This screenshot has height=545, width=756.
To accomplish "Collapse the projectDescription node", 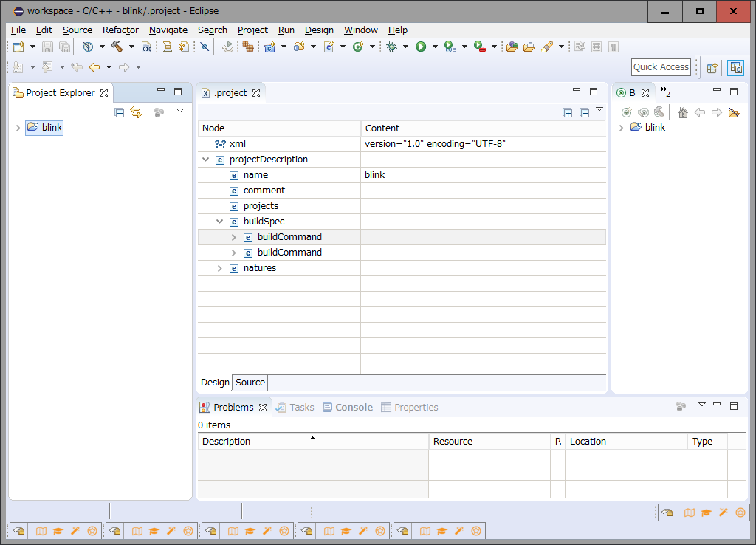I will (x=206, y=160).
